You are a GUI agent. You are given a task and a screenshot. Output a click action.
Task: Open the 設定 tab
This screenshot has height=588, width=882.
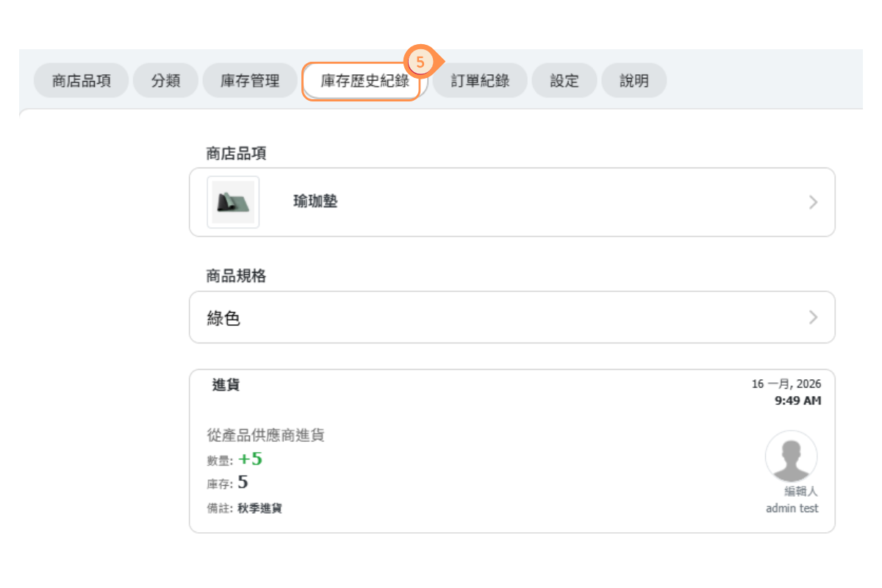coord(564,81)
